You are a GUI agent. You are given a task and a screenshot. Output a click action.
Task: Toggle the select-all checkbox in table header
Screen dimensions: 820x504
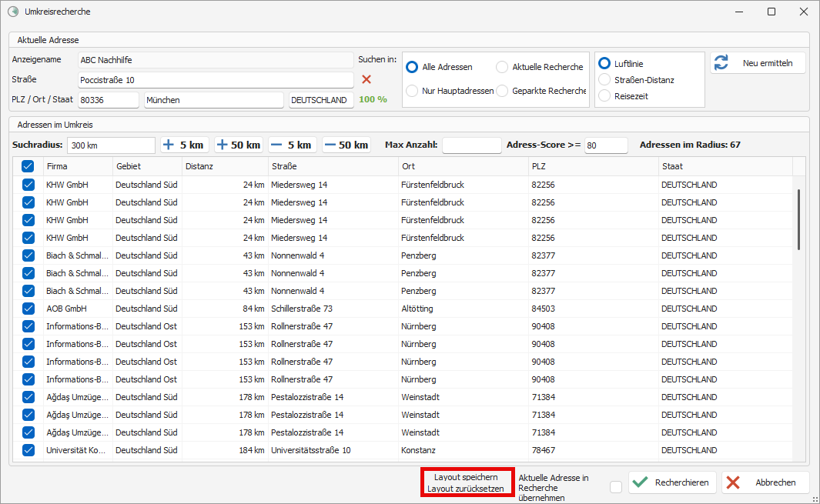(28, 166)
